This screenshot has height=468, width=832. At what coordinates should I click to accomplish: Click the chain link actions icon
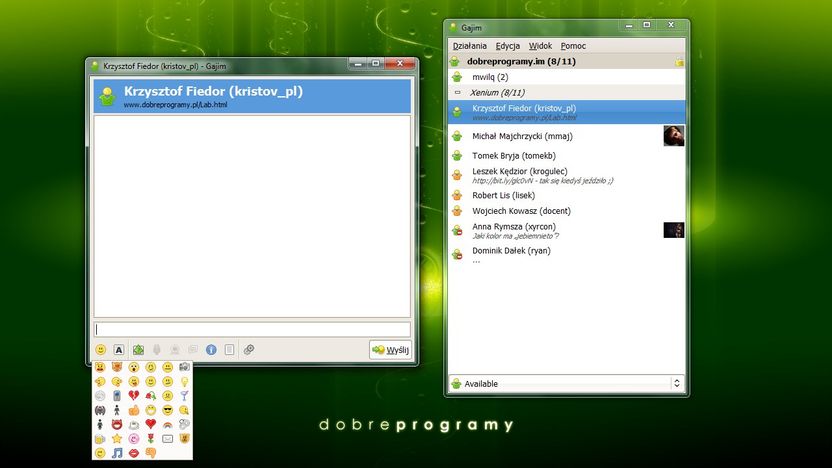point(249,349)
